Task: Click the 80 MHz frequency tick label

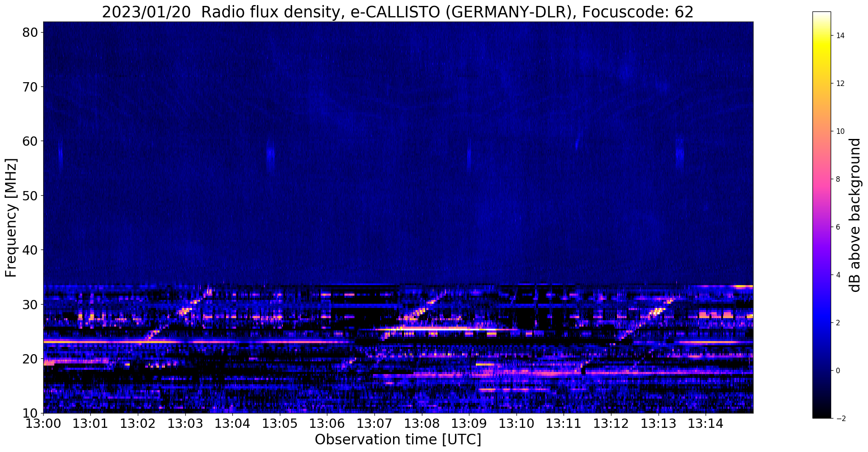Action: tap(31, 32)
